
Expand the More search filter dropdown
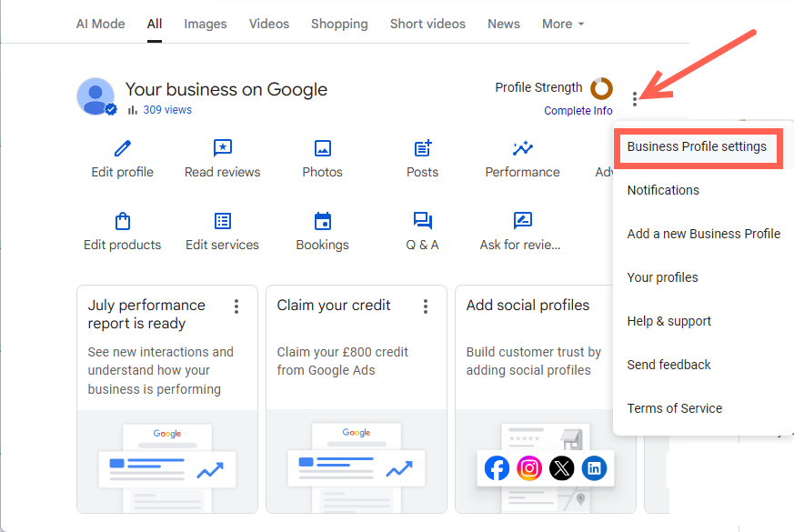[x=563, y=24]
